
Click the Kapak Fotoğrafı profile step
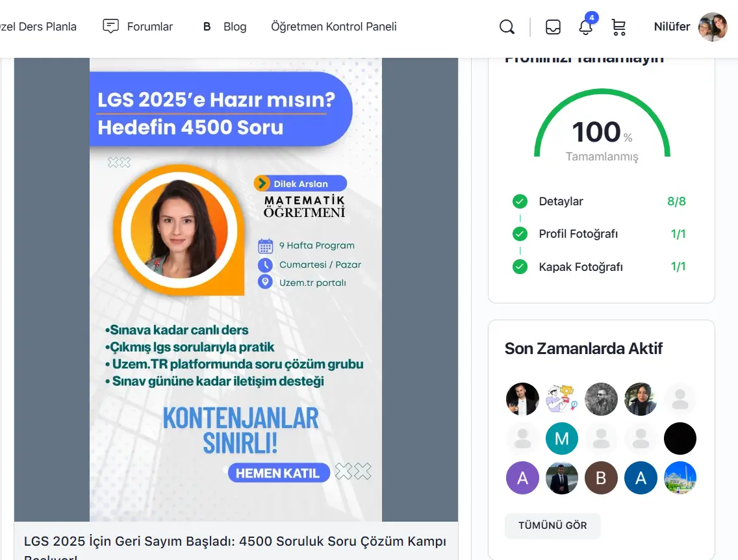580,267
